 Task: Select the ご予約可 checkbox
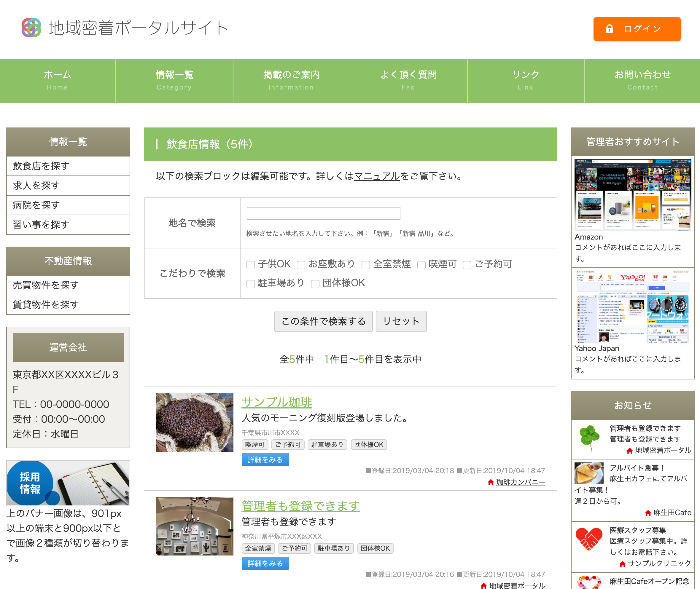pyautogui.click(x=467, y=265)
